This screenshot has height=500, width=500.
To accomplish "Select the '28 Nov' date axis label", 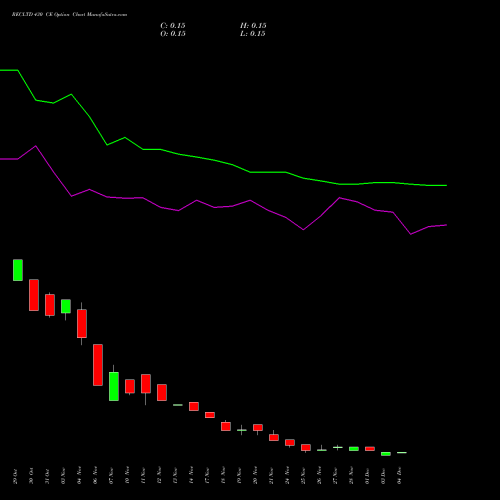I will pos(351,476).
